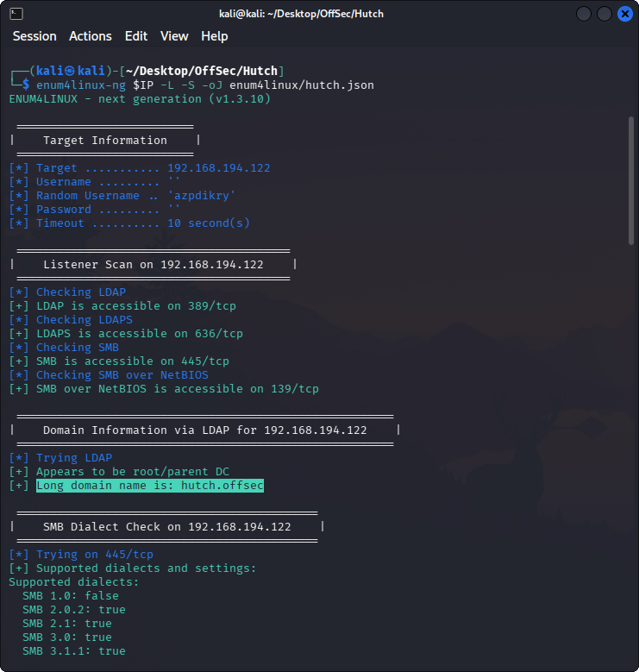The image size is (639, 672).
Task: Close the terminal with the blue X button
Action: (x=625, y=14)
